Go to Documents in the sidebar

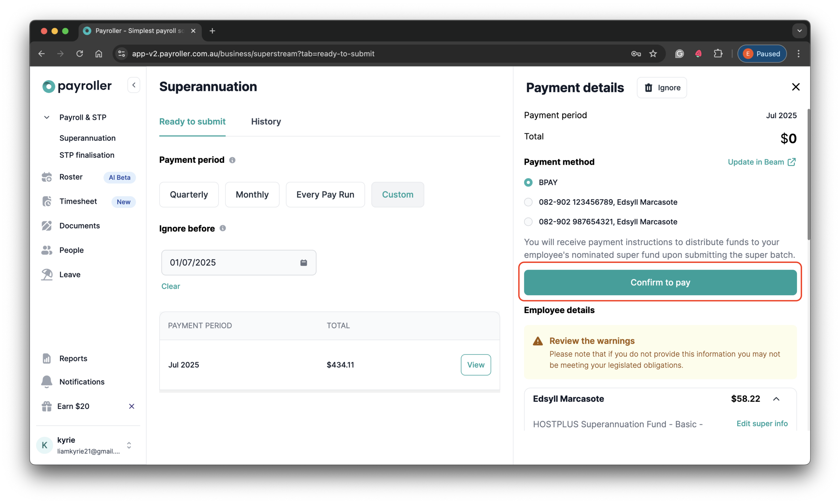coord(79,226)
